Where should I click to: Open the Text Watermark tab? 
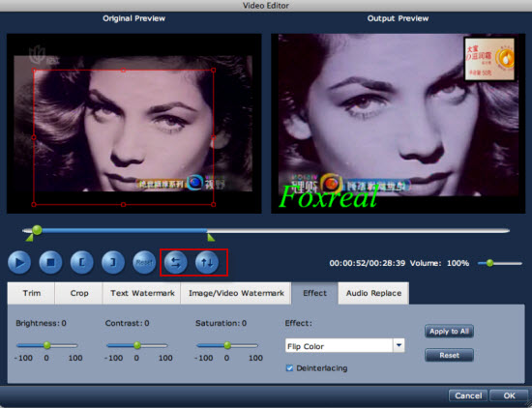pos(142,293)
